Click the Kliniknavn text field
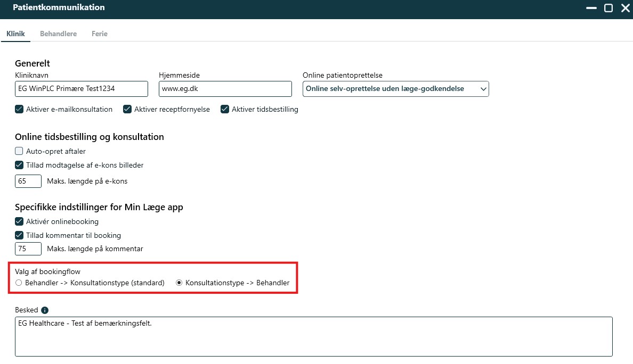633x364 pixels. [82, 89]
